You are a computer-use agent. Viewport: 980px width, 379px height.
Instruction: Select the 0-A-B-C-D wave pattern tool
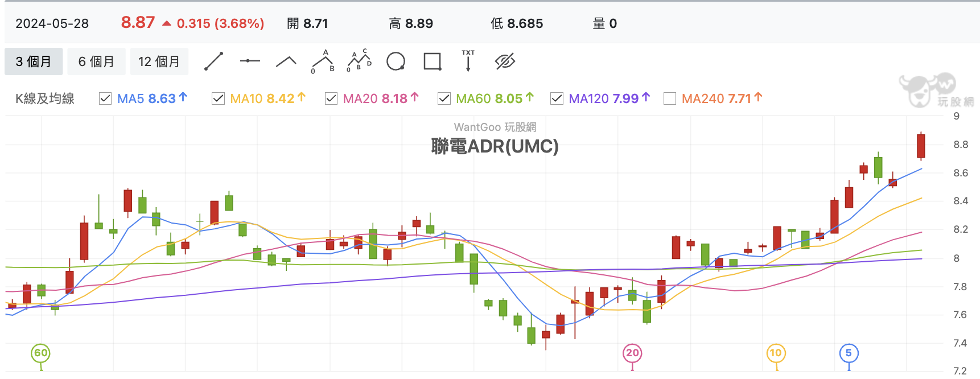pos(359,61)
